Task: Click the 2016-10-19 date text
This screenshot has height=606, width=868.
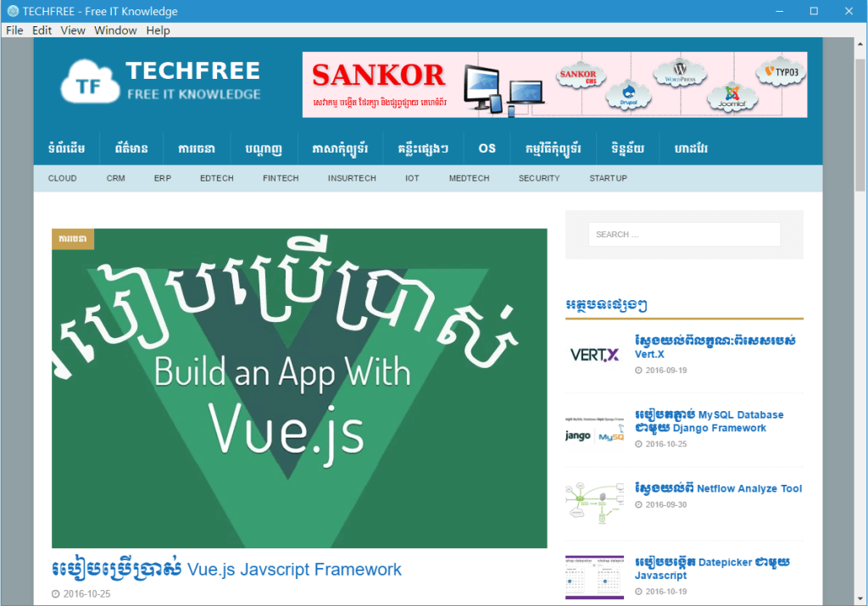Action: [x=666, y=592]
